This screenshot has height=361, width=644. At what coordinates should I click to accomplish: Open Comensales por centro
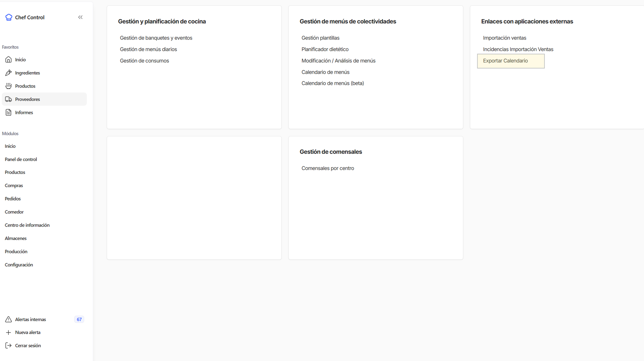click(x=327, y=168)
